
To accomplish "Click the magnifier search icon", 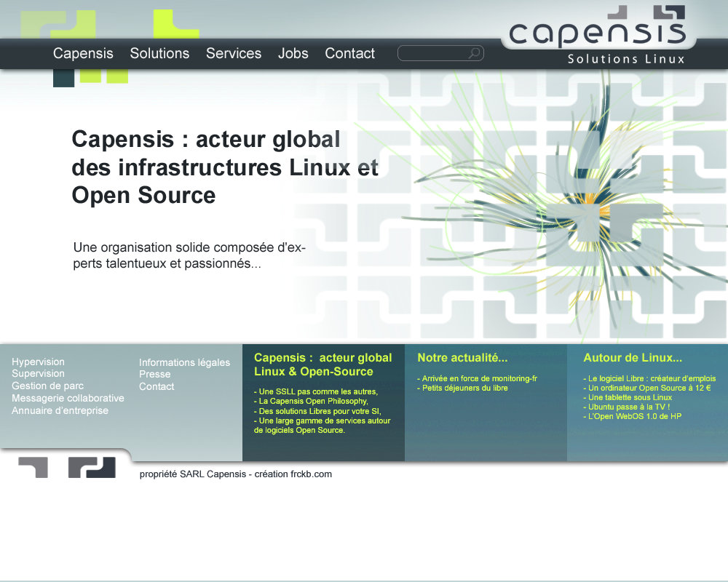I will pyautogui.click(x=475, y=53).
